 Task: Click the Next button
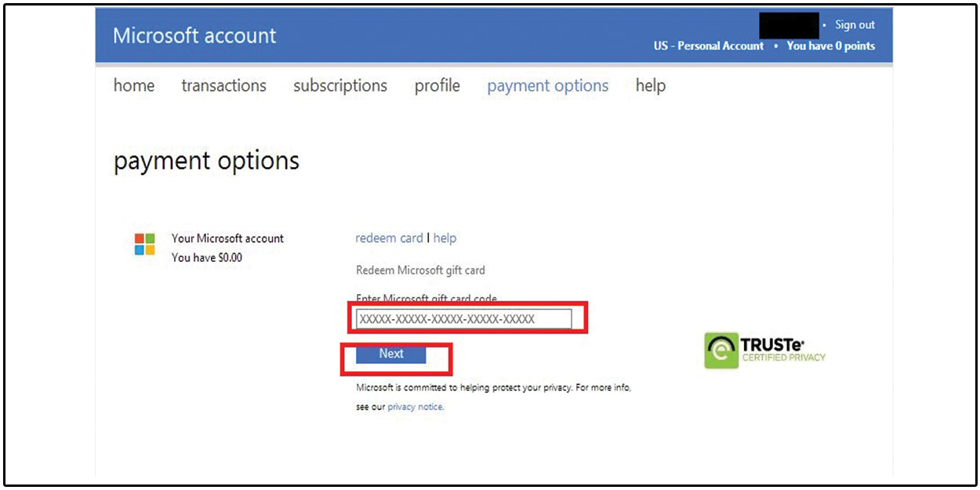click(x=391, y=354)
